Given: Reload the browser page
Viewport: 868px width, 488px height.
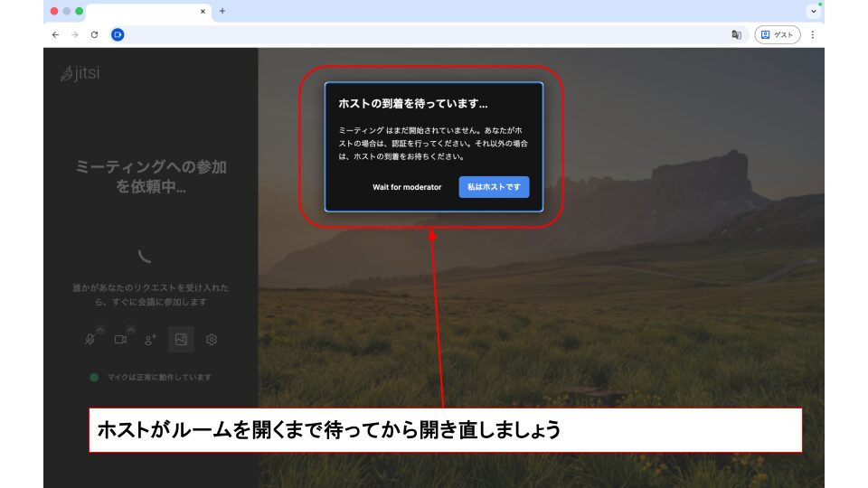Looking at the screenshot, I should [94, 34].
